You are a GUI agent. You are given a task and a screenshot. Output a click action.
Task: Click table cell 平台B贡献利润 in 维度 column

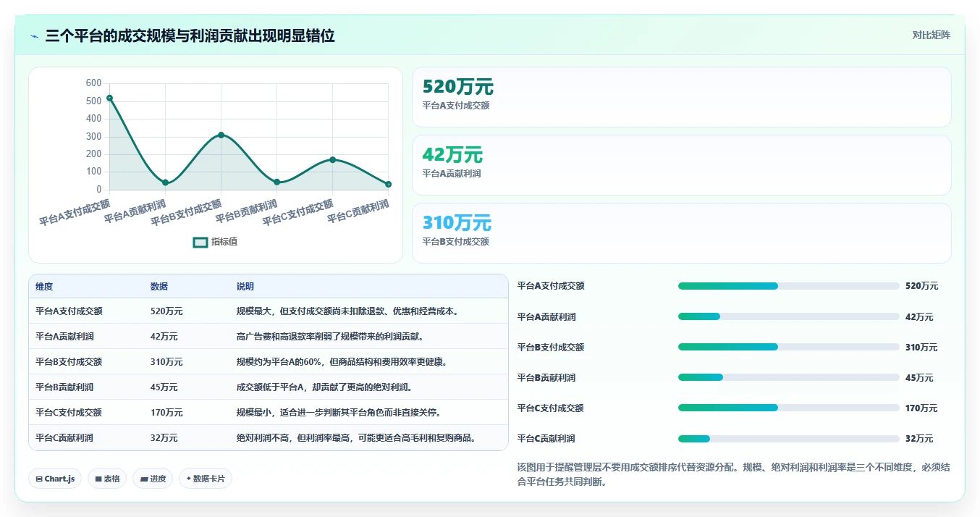[x=64, y=387]
